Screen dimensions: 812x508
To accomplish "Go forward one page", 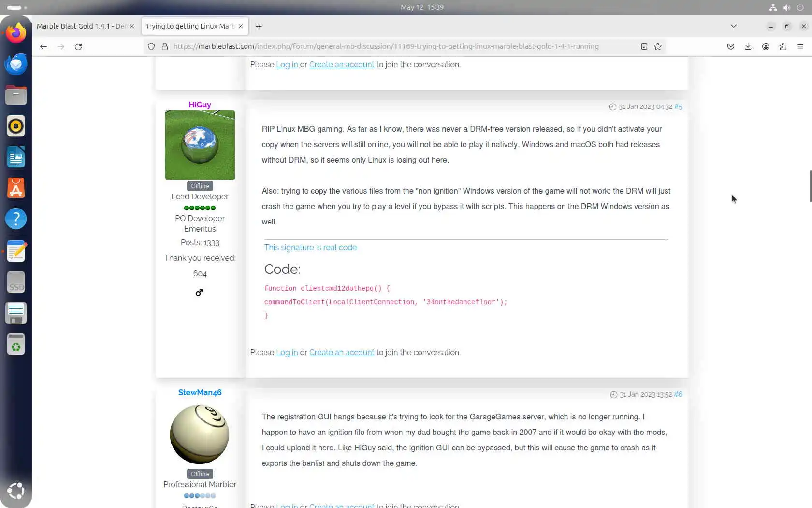I will pos(61,46).
